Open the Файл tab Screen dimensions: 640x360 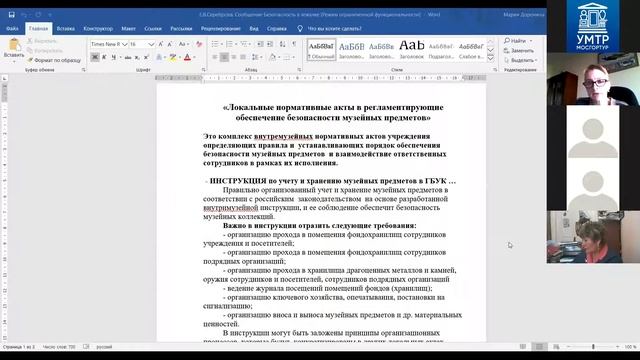[x=12, y=29]
